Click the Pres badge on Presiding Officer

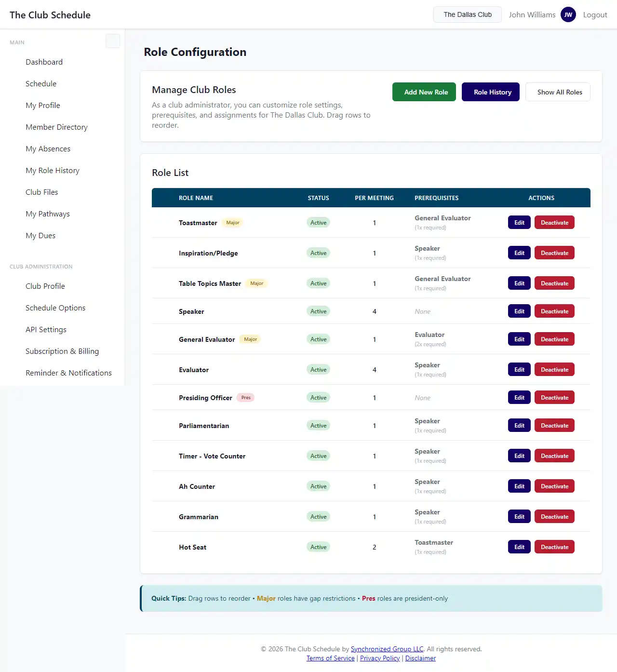[246, 398]
